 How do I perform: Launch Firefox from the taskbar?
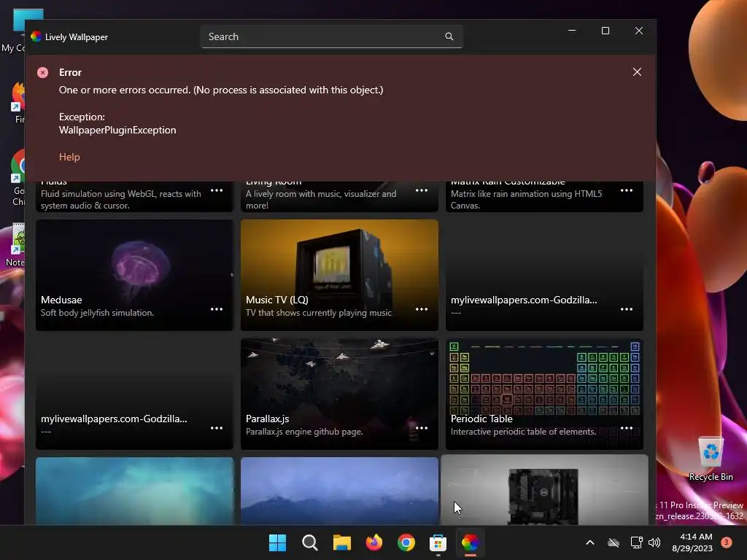374,542
